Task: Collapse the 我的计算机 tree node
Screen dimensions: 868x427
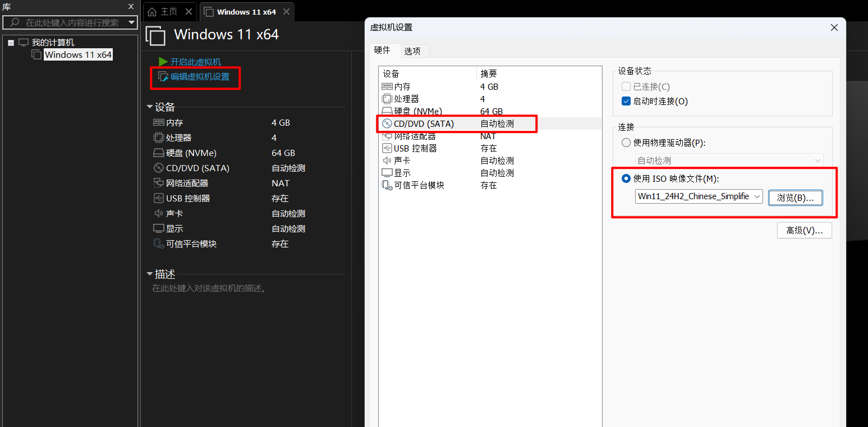Action: point(11,42)
